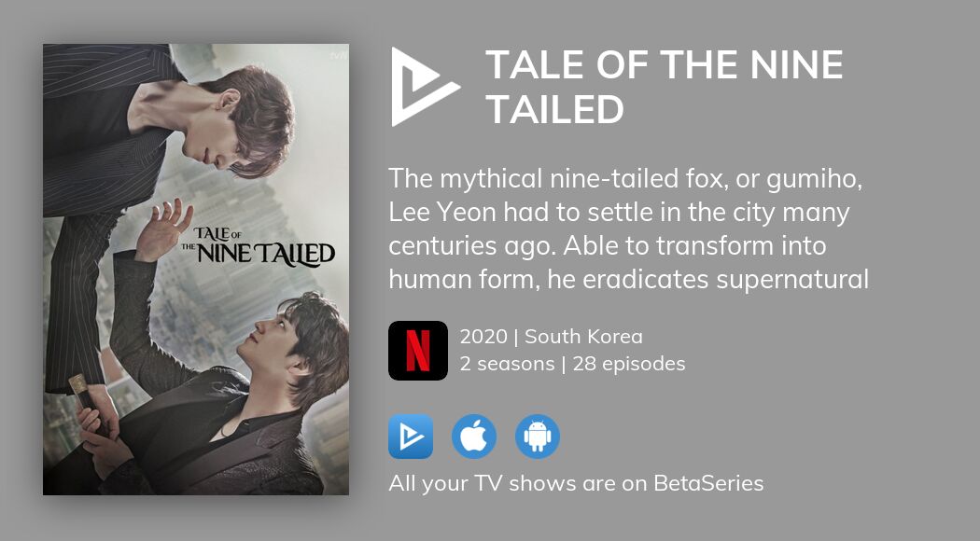Select the BetaSeries word in the tagline

pyautogui.click(x=708, y=483)
